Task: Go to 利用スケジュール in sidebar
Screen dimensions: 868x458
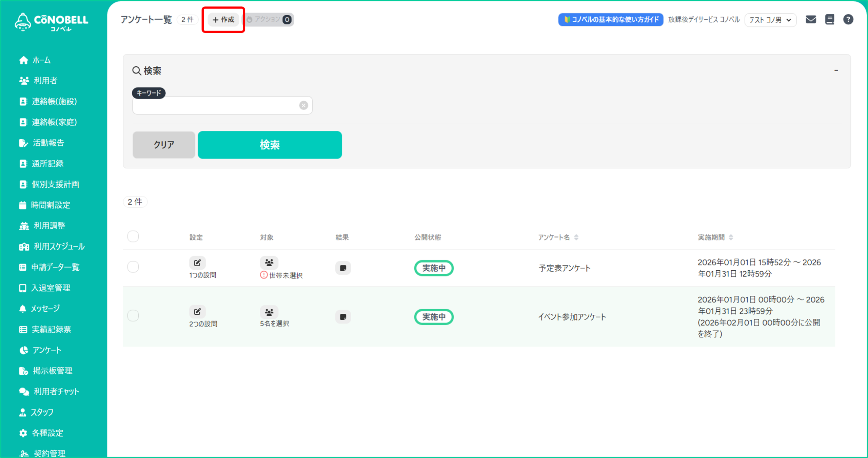Action: pyautogui.click(x=59, y=246)
